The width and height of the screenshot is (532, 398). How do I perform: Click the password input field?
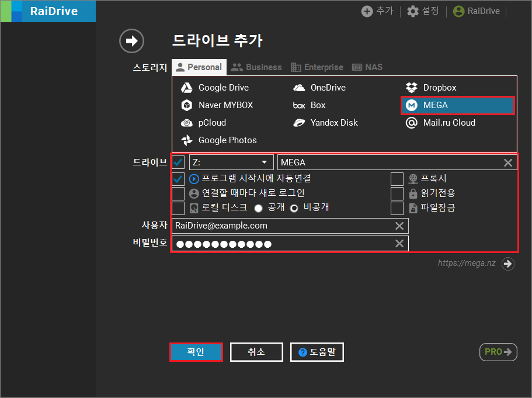click(x=290, y=244)
